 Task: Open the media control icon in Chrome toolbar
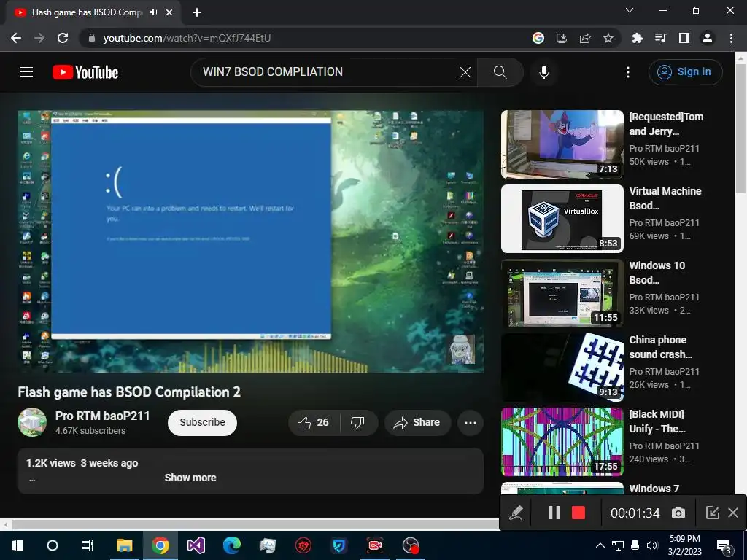[x=660, y=38]
